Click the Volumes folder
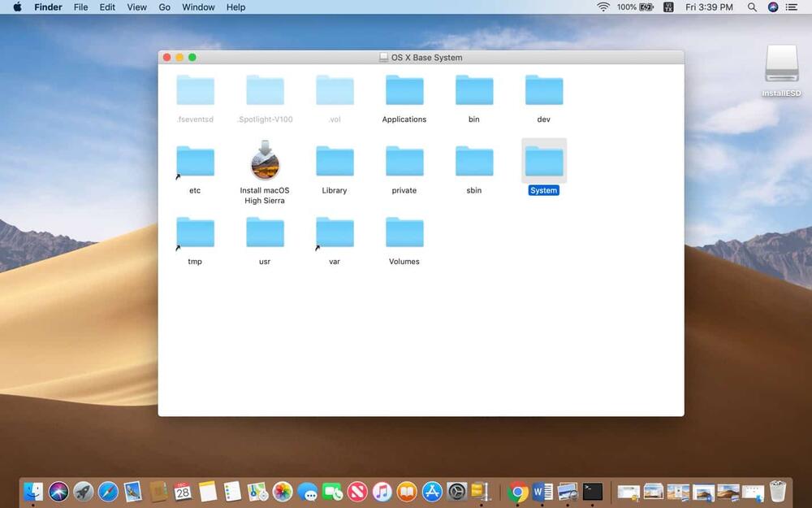 pyautogui.click(x=404, y=233)
